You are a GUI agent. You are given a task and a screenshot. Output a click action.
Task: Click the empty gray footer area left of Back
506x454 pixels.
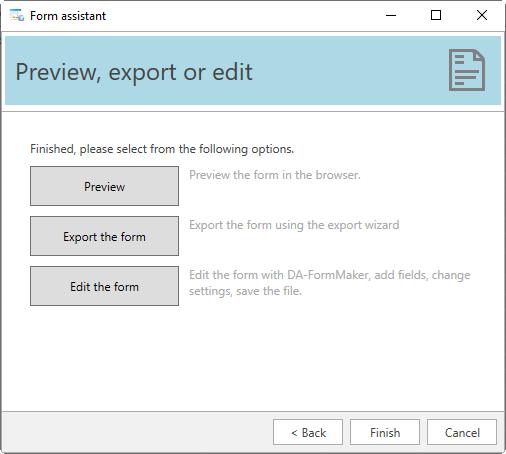point(137,432)
